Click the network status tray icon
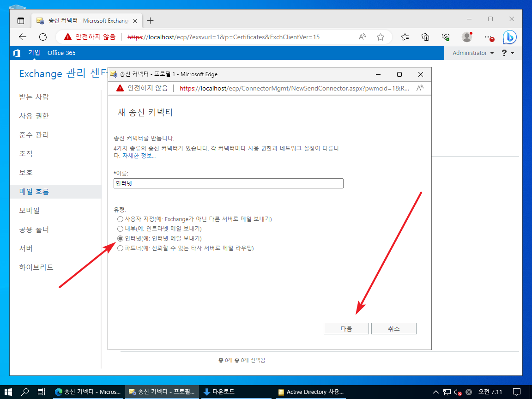 tap(447, 392)
